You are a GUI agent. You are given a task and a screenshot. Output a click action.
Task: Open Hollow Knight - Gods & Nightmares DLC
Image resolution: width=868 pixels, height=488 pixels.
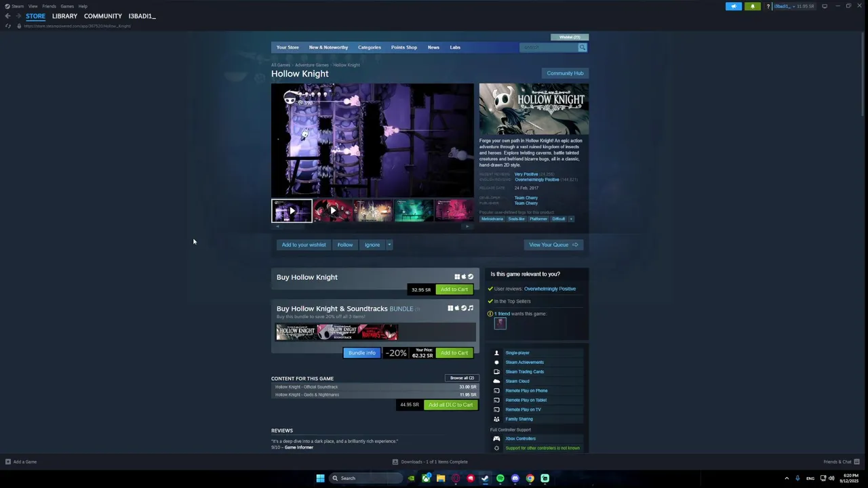[x=376, y=394]
